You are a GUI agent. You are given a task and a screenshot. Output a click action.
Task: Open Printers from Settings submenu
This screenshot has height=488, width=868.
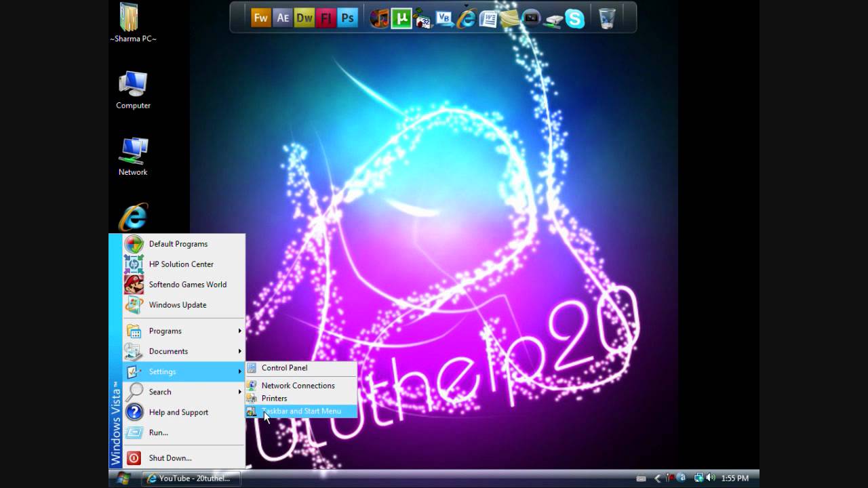click(x=301, y=399)
